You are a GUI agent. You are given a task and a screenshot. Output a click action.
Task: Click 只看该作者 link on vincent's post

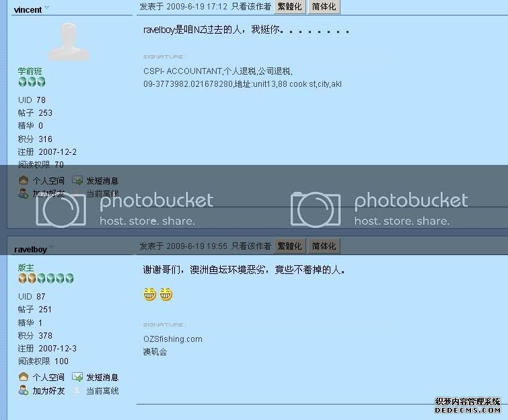point(251,7)
